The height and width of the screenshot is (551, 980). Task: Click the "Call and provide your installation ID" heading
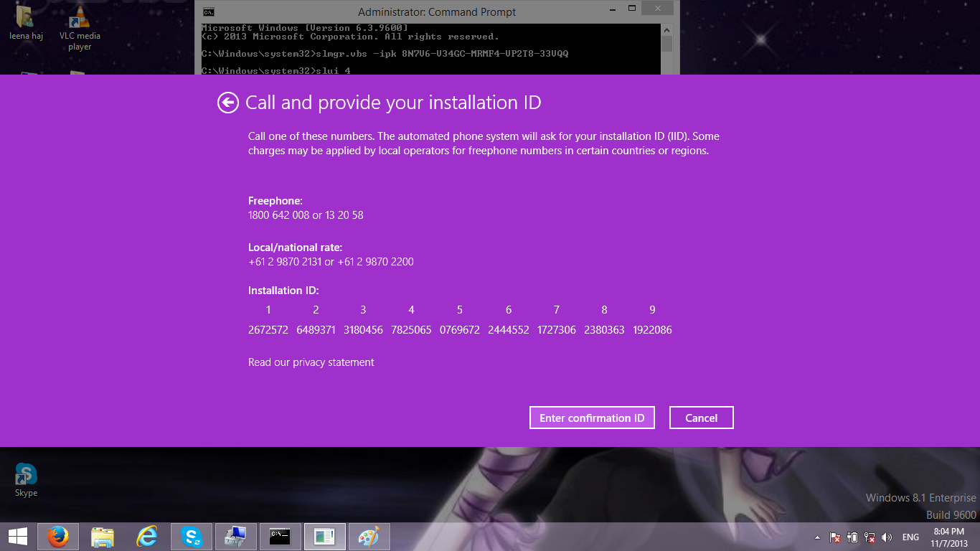click(393, 103)
